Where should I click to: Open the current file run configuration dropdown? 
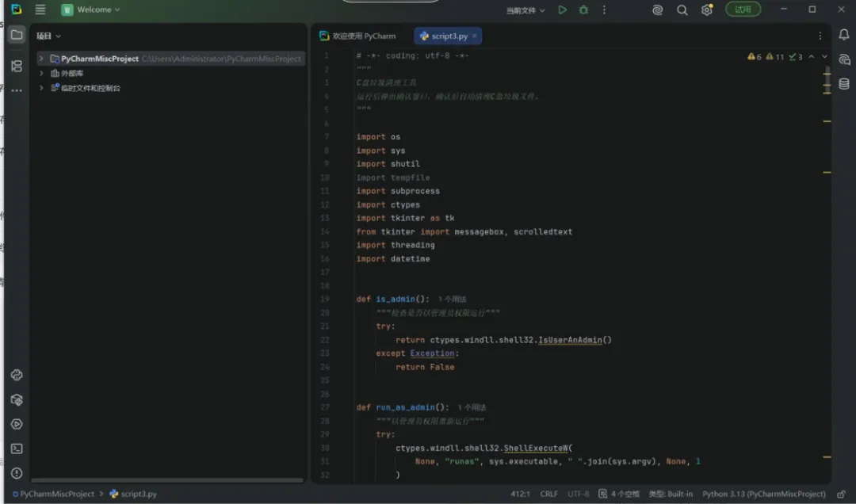click(525, 10)
